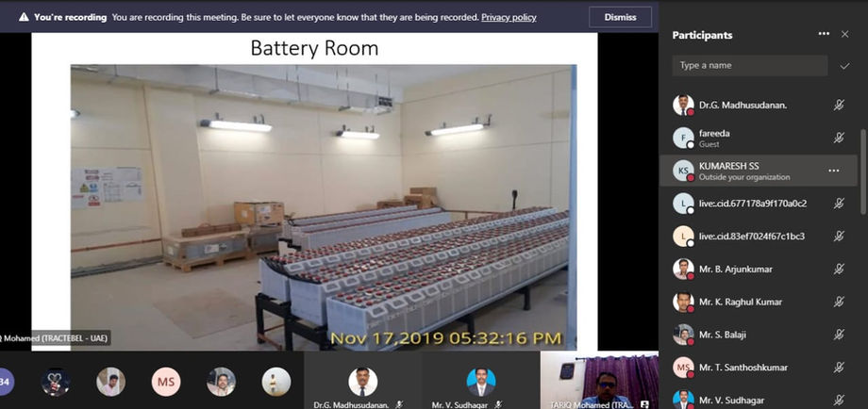Select the KS avatar for KUMARESH SS
The width and height of the screenshot is (868, 409).
coord(683,171)
